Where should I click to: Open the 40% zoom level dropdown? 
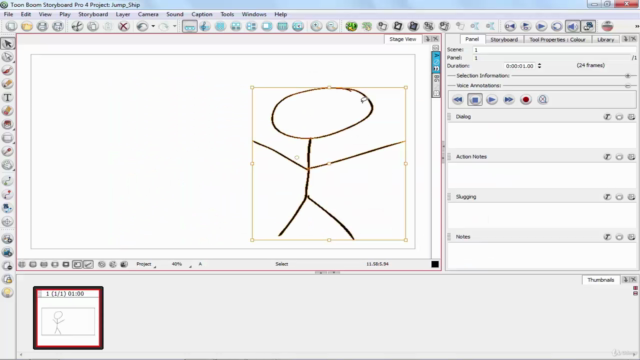tap(181, 264)
